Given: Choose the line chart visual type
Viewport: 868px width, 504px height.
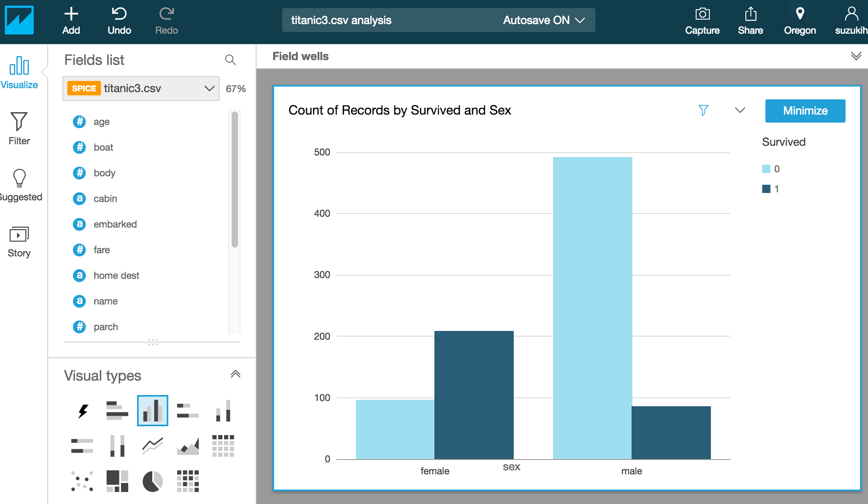Looking at the screenshot, I should click(152, 446).
